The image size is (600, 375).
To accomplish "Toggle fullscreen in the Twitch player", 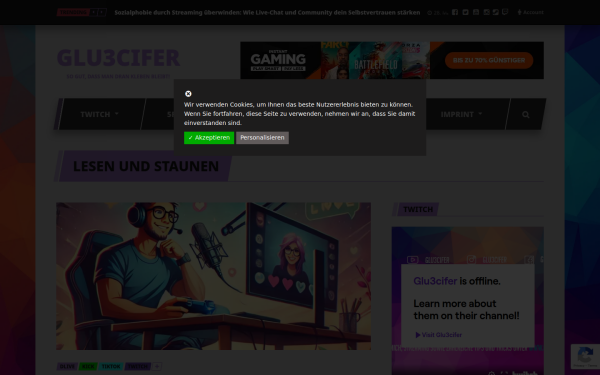I will click(504, 373).
